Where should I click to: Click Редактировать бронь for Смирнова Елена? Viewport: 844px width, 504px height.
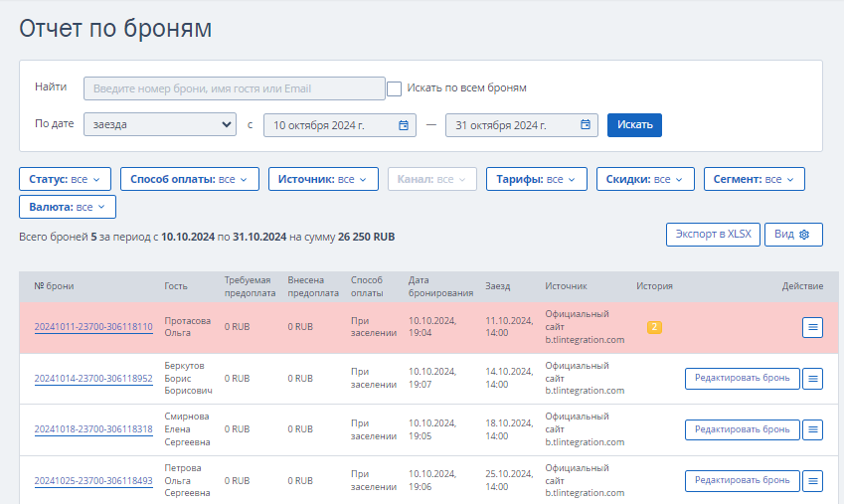pos(742,429)
